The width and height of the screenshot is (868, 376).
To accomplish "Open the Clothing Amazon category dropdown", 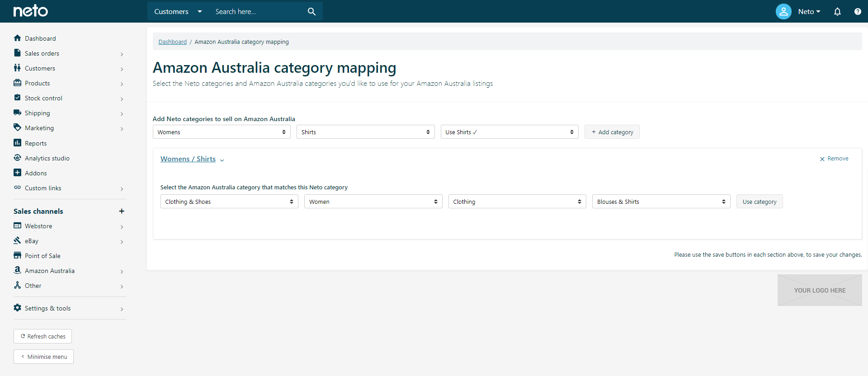I will click(x=517, y=202).
